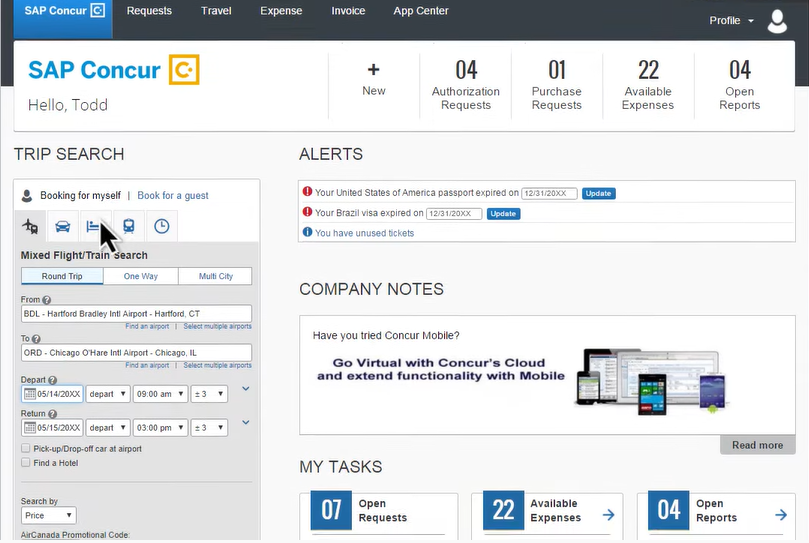Open the Depart ±3 hour range dropdown
The width and height of the screenshot is (809, 543).
[x=209, y=394]
